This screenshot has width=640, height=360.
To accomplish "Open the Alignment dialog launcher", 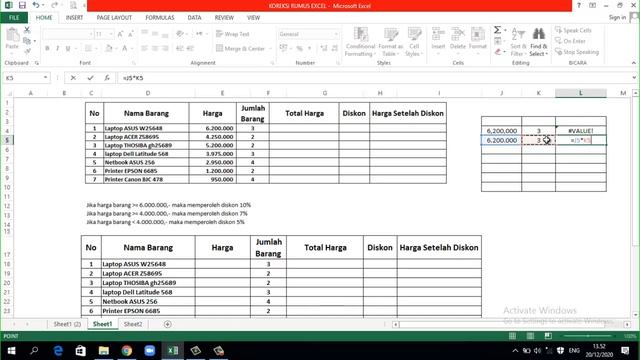I will pyautogui.click(x=272, y=63).
